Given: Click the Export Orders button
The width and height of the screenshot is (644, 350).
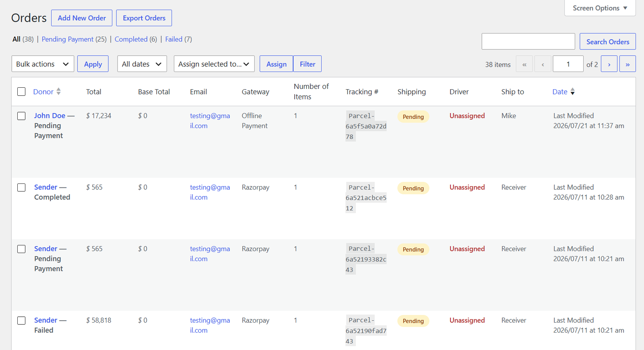Looking at the screenshot, I should [x=144, y=18].
